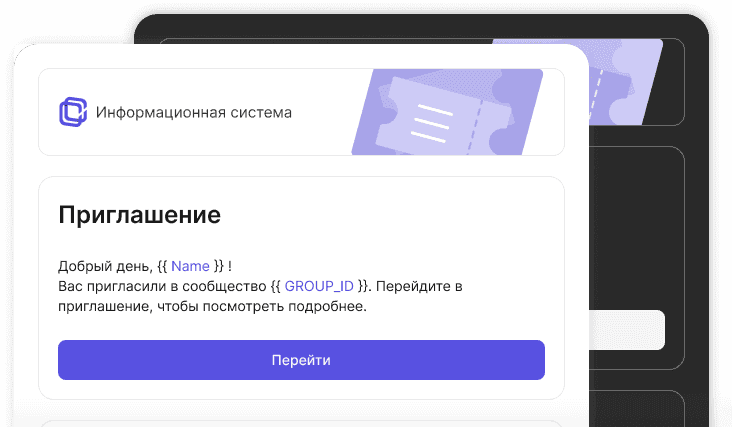Click the ticket illustration in dark card
Image resolution: width=732 pixels, height=427 pixels.
click(x=625, y=82)
